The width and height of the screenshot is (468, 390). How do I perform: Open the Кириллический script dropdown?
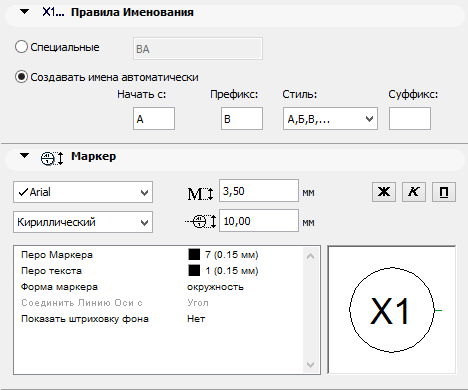click(x=83, y=222)
